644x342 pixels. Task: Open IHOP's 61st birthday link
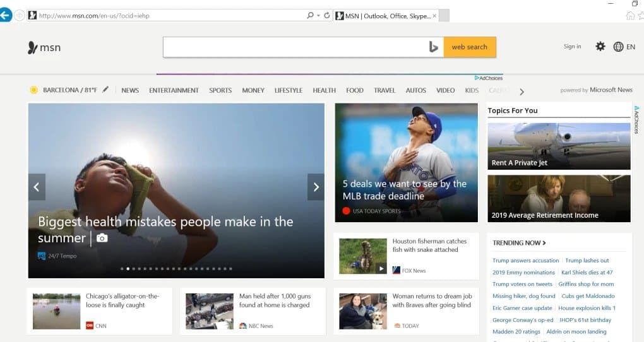[x=585, y=320]
